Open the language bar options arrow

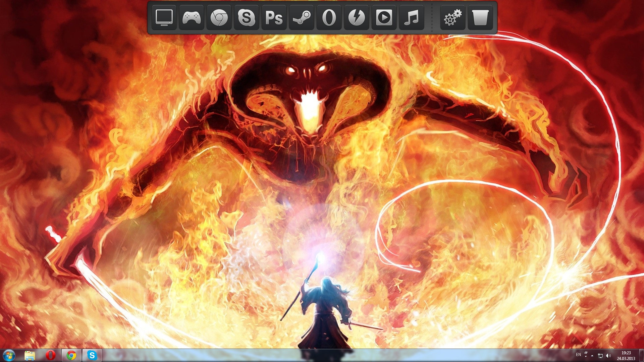[586, 357]
